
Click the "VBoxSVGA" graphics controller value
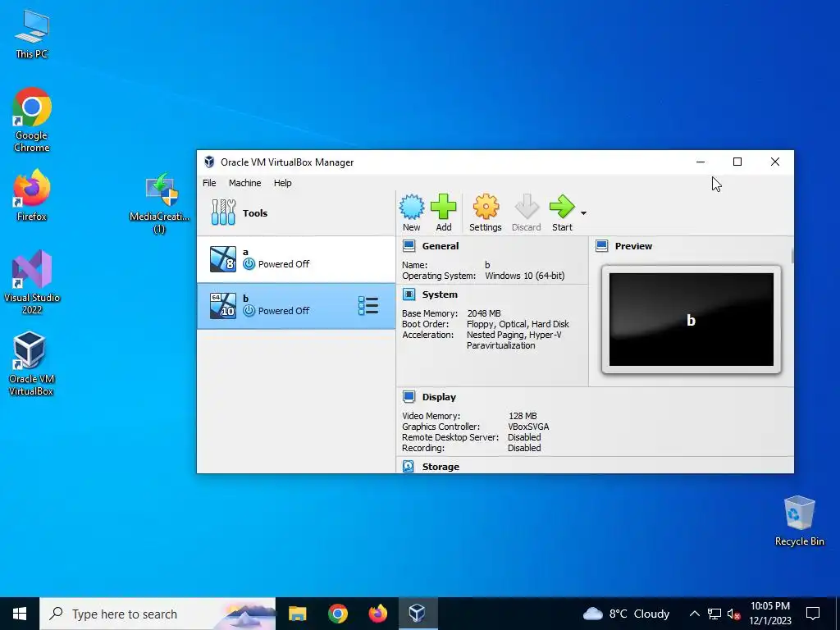[528, 427]
